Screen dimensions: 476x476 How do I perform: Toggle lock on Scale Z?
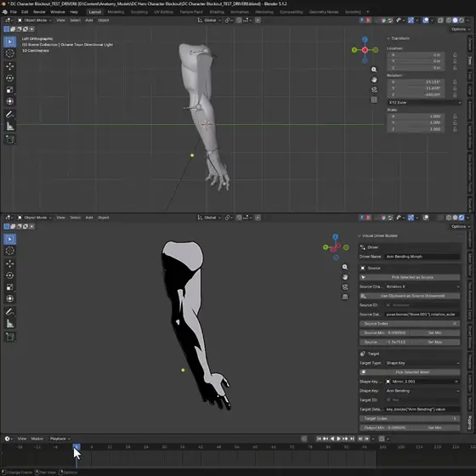click(x=455, y=129)
